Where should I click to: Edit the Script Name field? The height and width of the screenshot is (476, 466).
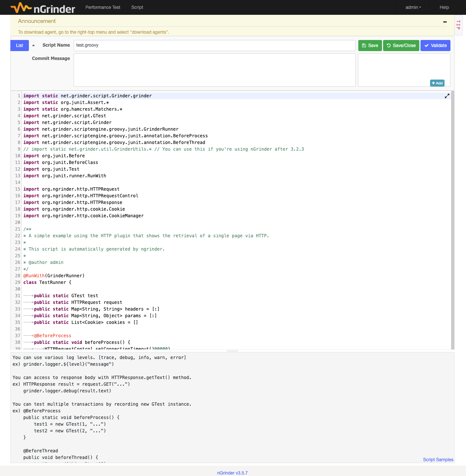tap(215, 46)
